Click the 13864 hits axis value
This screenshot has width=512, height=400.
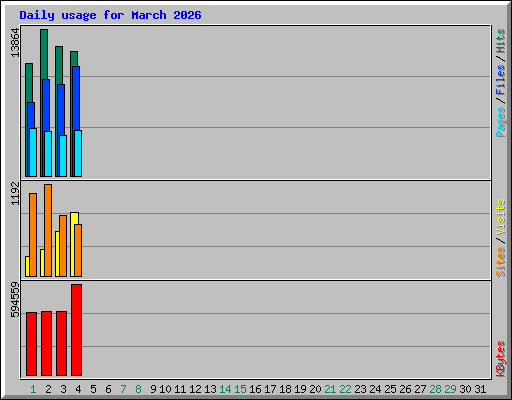[x=15, y=43]
